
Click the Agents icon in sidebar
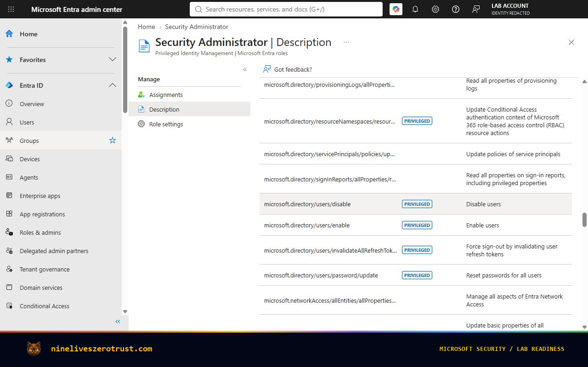[x=9, y=177]
